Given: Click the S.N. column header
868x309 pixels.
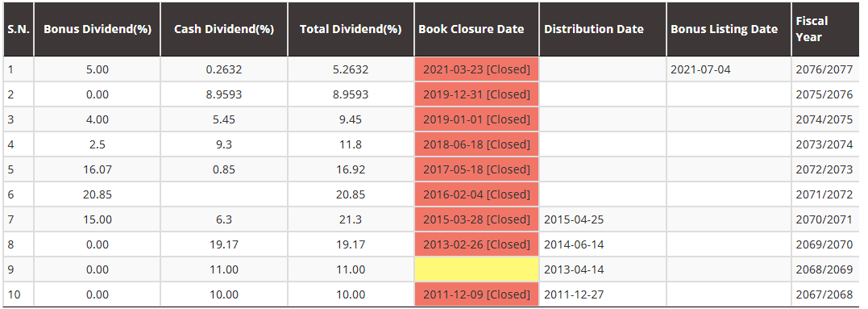Looking at the screenshot, I should (19, 29).
